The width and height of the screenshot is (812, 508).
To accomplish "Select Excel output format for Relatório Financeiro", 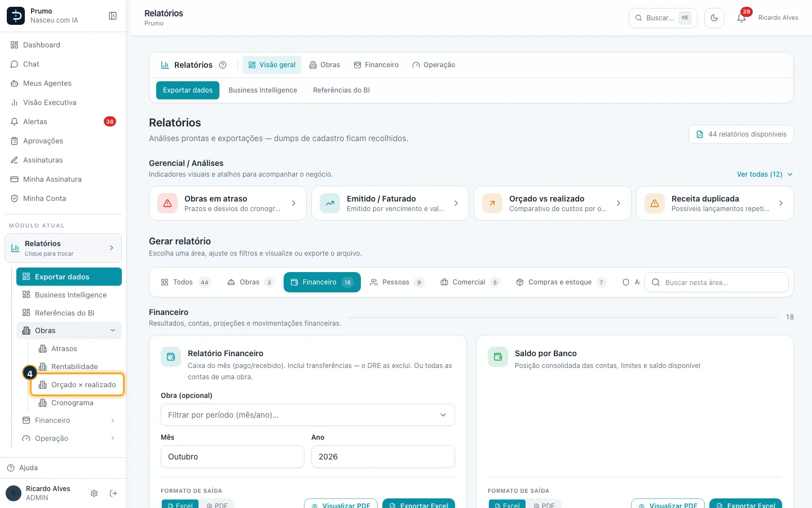I will tap(180, 505).
